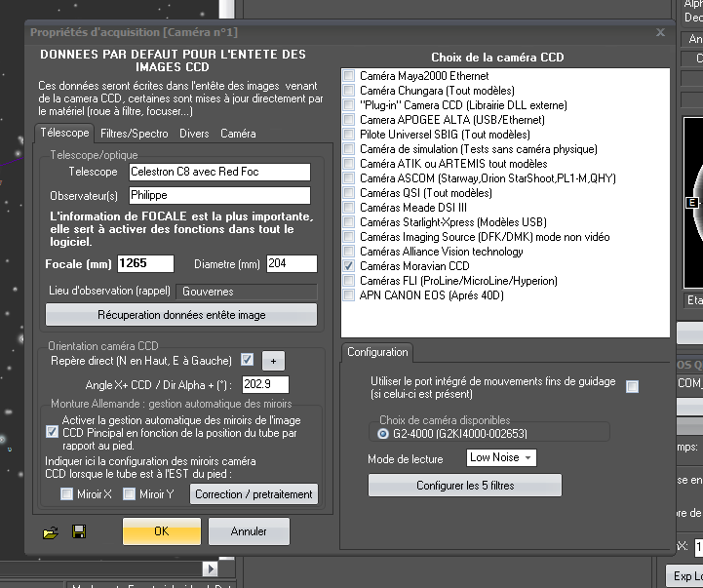Select the G2-4000 camera radio button

click(382, 433)
